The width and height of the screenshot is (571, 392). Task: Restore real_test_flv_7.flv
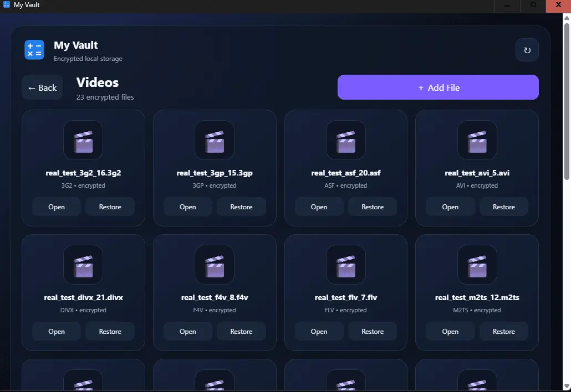click(x=373, y=331)
